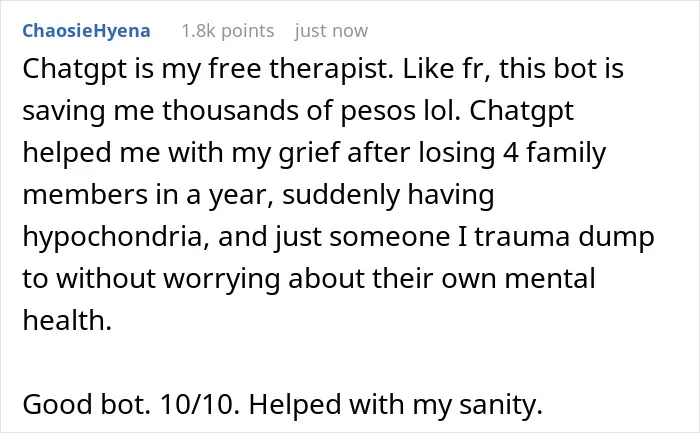
Task: Click the phrase "members in a year"
Action: click(x=147, y=196)
